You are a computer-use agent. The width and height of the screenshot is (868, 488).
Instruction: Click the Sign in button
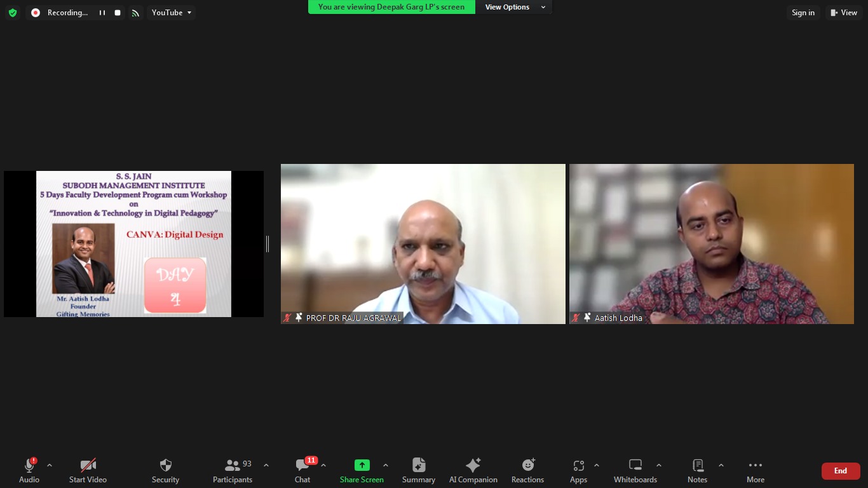[x=803, y=13]
